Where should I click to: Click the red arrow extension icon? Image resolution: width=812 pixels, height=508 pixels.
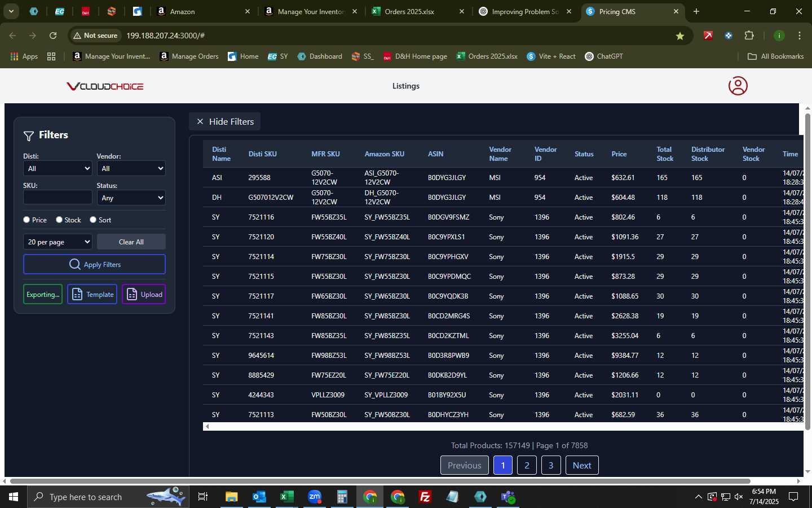[708, 36]
